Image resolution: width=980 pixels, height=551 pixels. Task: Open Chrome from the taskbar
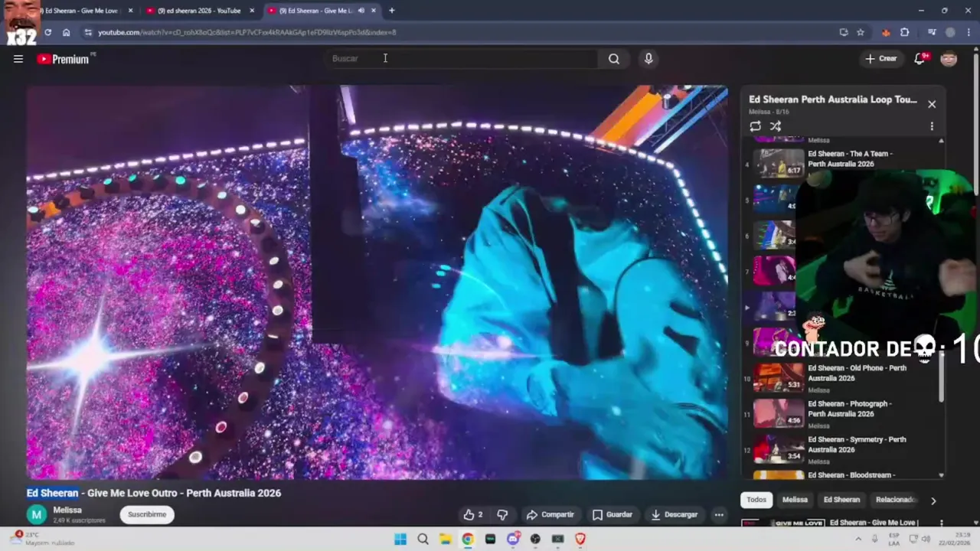(468, 539)
